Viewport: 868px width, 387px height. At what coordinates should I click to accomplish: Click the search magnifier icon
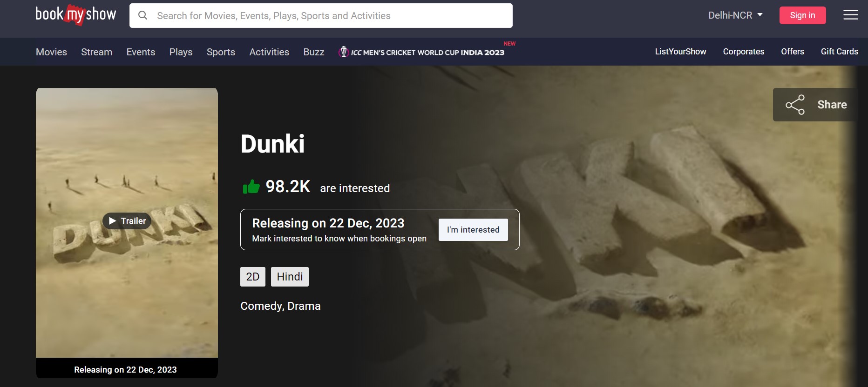click(143, 15)
